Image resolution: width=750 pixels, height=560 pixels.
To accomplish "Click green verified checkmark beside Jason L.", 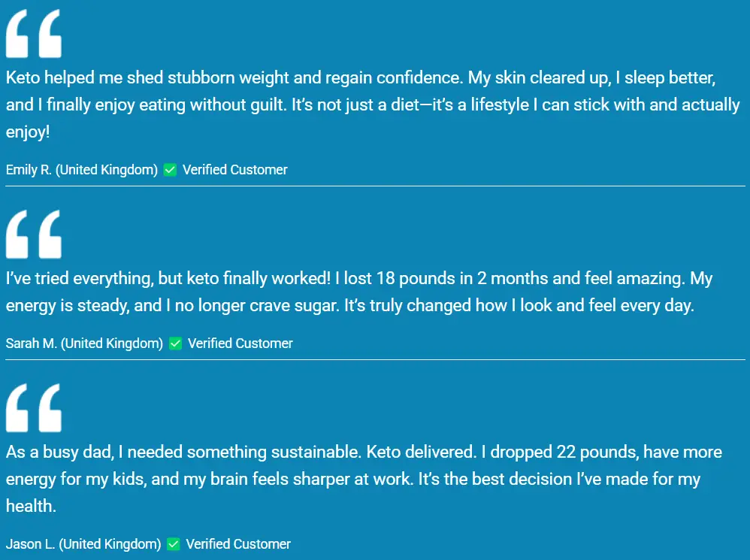I will tap(174, 544).
